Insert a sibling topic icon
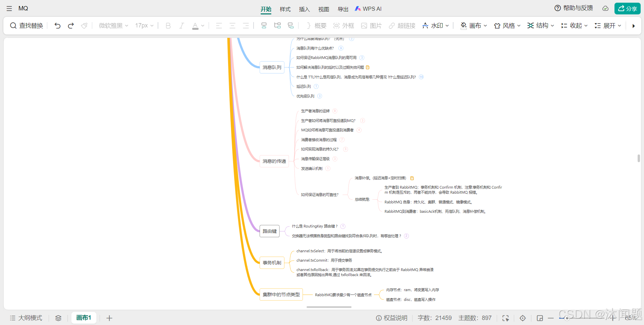 point(264,25)
